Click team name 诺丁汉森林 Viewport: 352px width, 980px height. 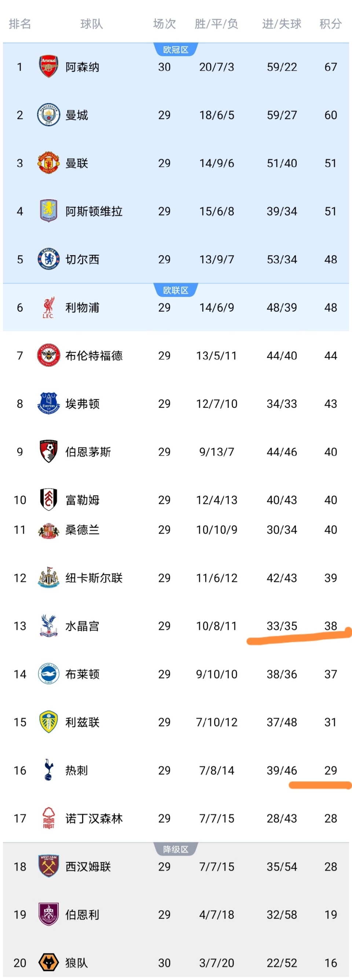click(x=94, y=818)
